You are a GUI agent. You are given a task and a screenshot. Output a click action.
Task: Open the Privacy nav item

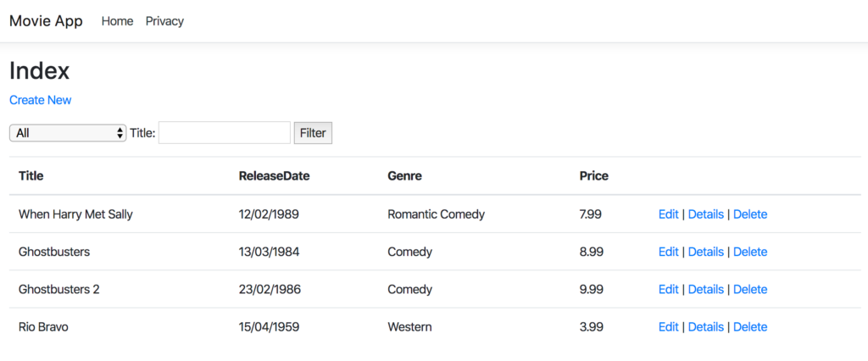click(x=164, y=21)
